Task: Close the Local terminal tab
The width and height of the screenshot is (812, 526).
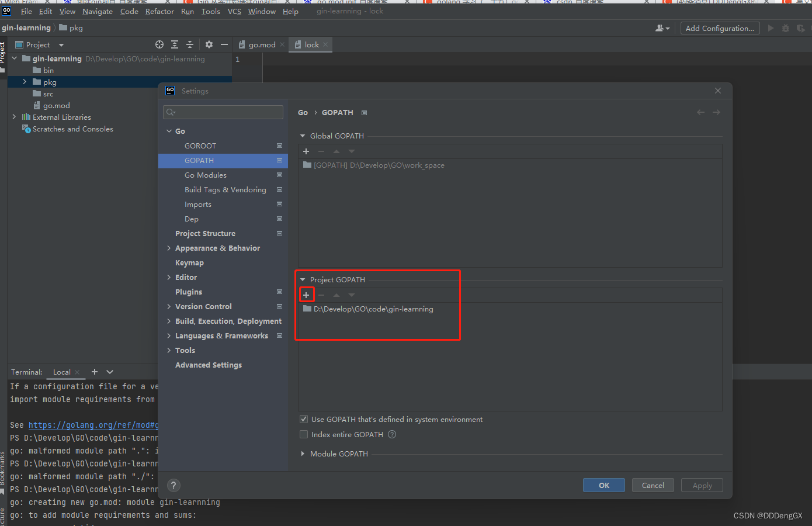Action: [x=77, y=372]
